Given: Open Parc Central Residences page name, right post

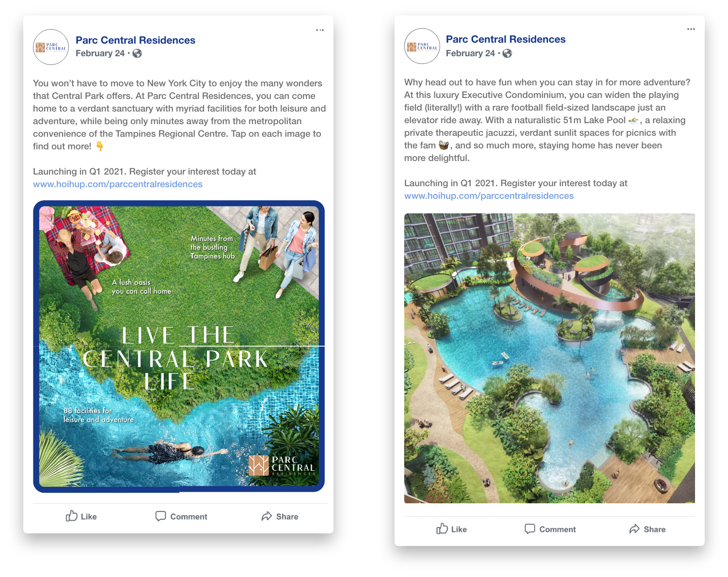Looking at the screenshot, I should (x=506, y=39).
